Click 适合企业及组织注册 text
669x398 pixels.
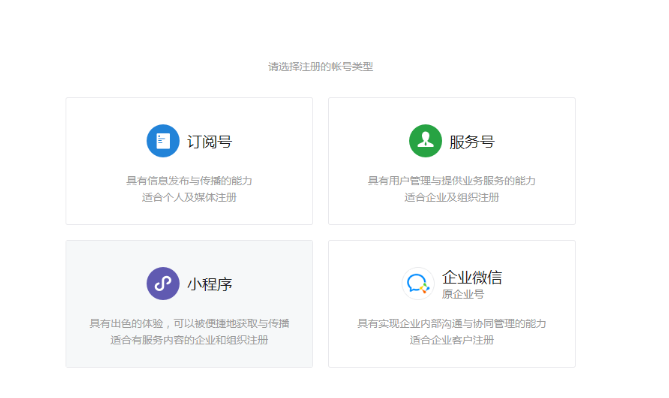[x=451, y=198]
